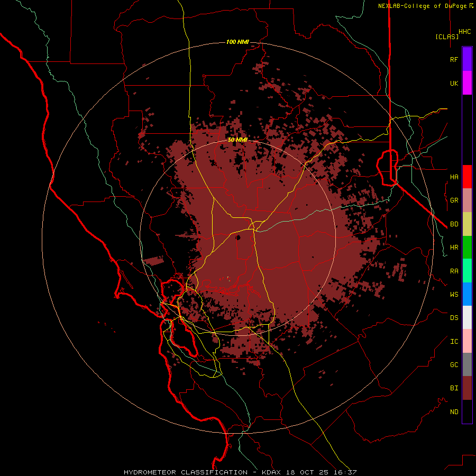Choose the blue WS color swatch
The height and width of the screenshot is (476, 476).
tap(467, 294)
